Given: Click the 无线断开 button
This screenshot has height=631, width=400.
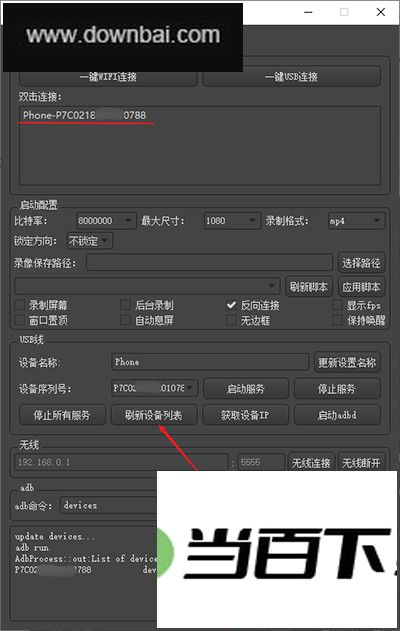Looking at the screenshot, I should click(361, 462).
